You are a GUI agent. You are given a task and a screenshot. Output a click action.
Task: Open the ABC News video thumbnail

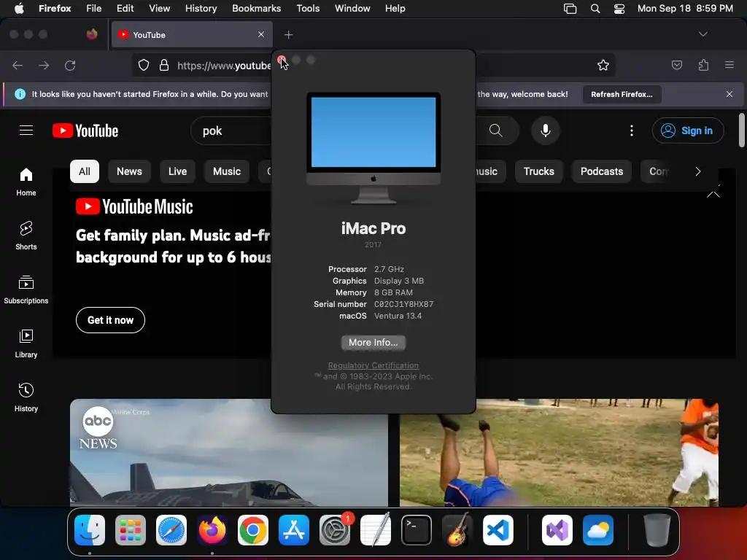(228, 452)
